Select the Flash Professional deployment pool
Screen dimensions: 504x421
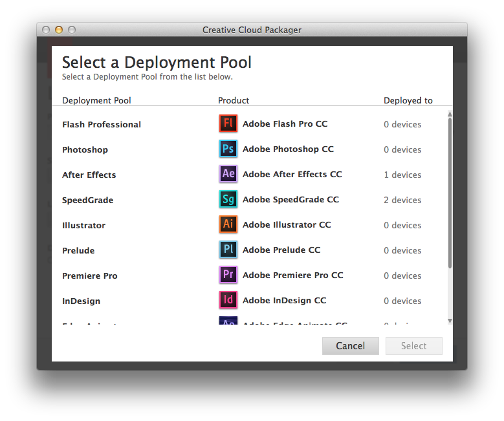102,124
